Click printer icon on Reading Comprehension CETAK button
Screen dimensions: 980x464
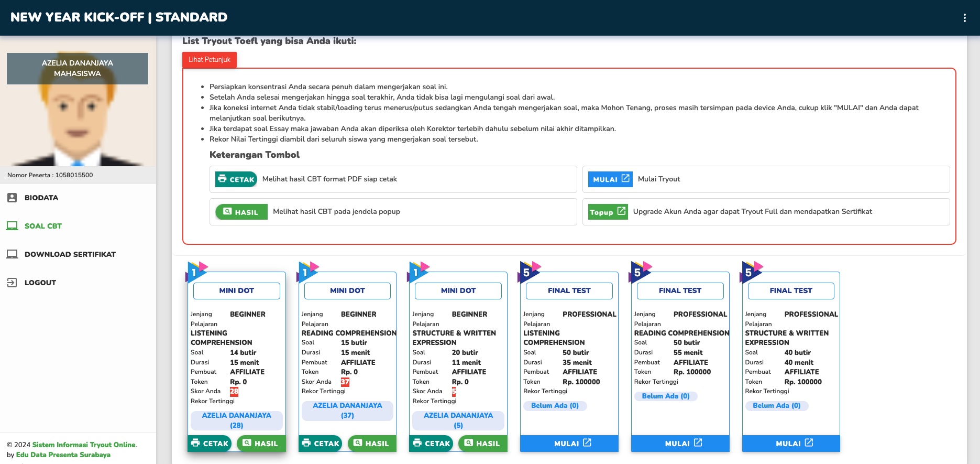point(306,443)
